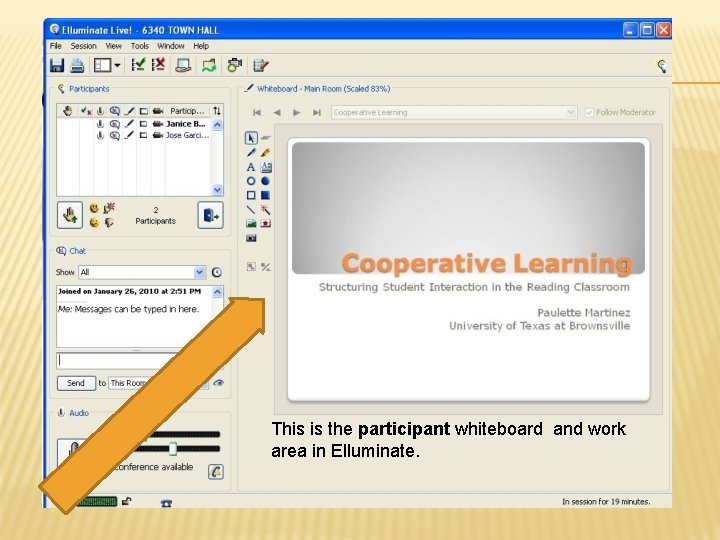The image size is (720, 540).
Task: Click the applause clapping hands emoticon
Action: click(109, 208)
